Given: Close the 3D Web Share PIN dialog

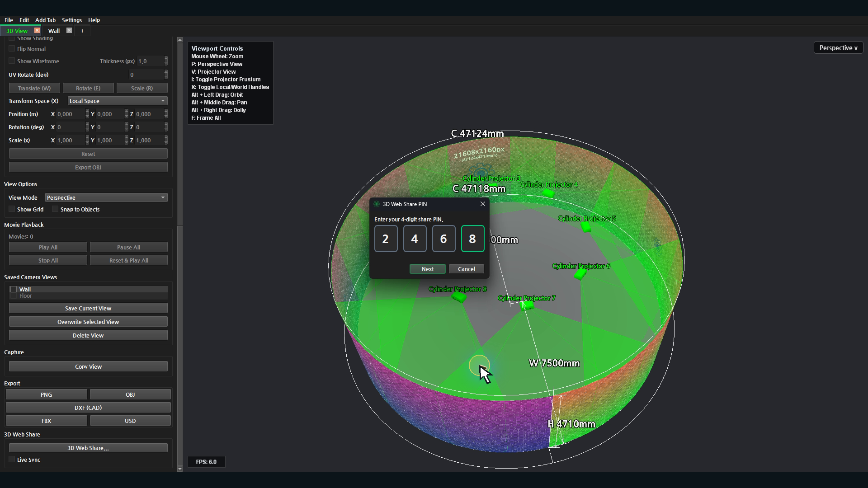Looking at the screenshot, I should pos(483,204).
